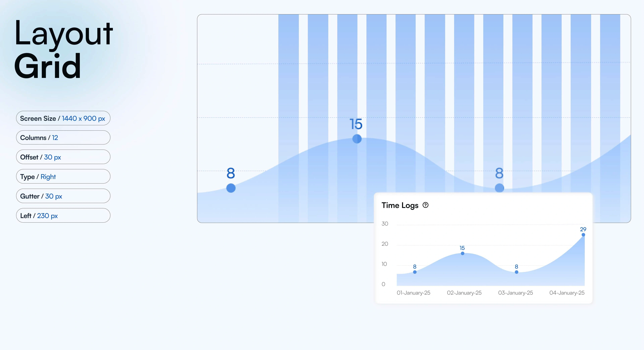Click the Time Logs dot above 01-January-25
This screenshot has height=350, width=644.
(415, 272)
